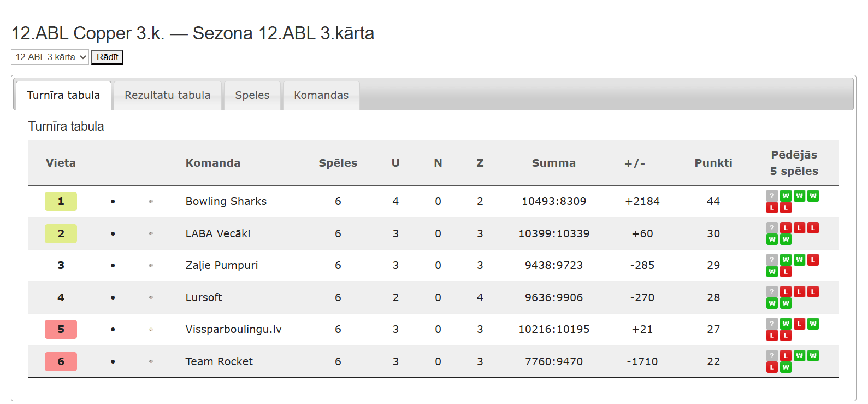Click the score sum 10399:10339
This screenshot has height=404, width=868.
[x=554, y=233]
